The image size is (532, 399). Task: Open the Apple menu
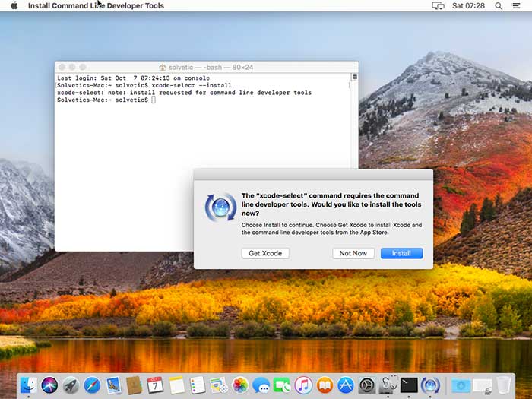click(x=14, y=5)
